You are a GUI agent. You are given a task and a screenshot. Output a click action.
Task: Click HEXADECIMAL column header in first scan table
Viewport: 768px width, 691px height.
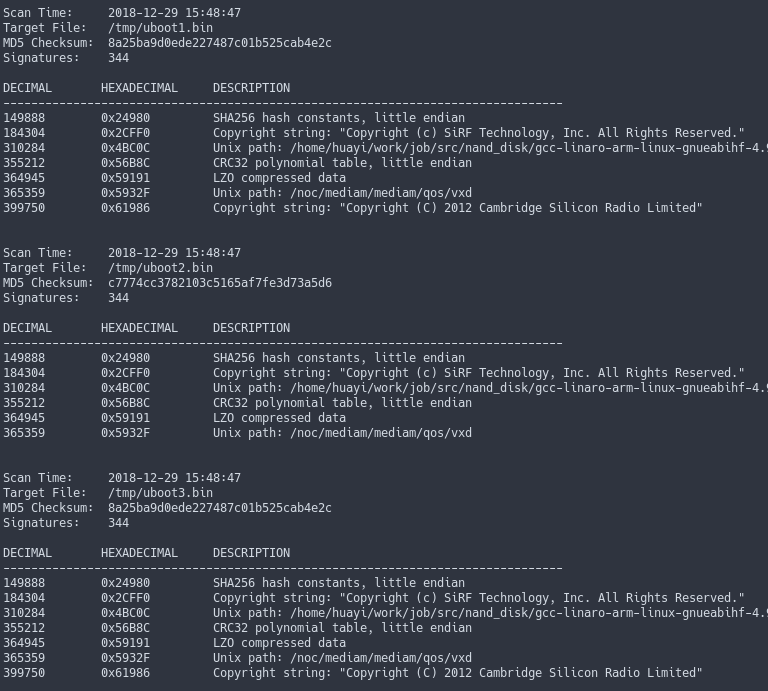(139, 88)
